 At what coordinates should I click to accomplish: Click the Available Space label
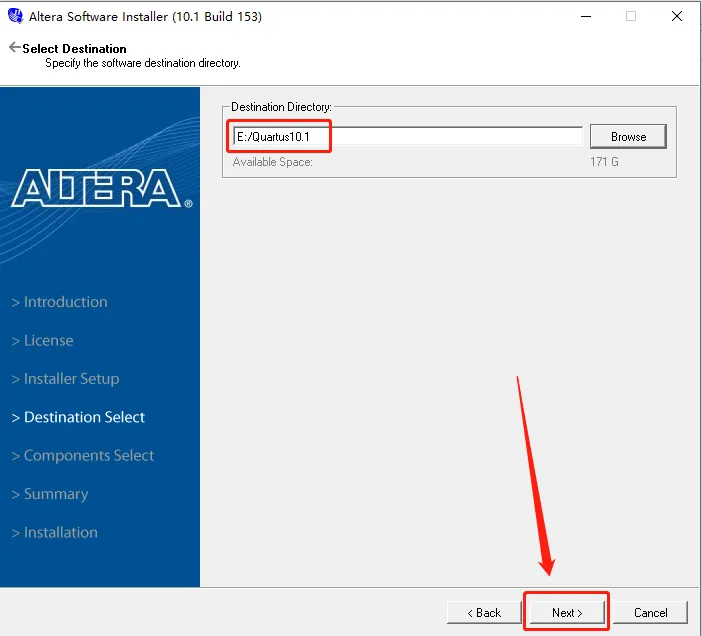coord(273,162)
